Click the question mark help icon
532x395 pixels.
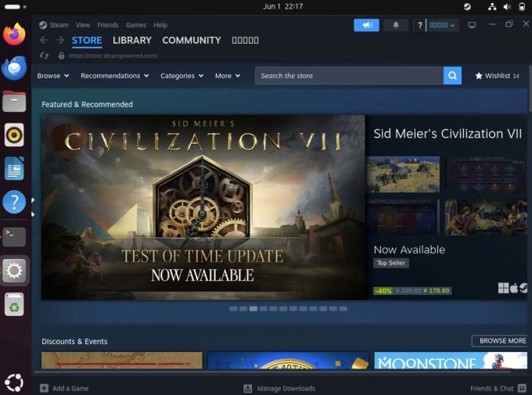point(419,25)
